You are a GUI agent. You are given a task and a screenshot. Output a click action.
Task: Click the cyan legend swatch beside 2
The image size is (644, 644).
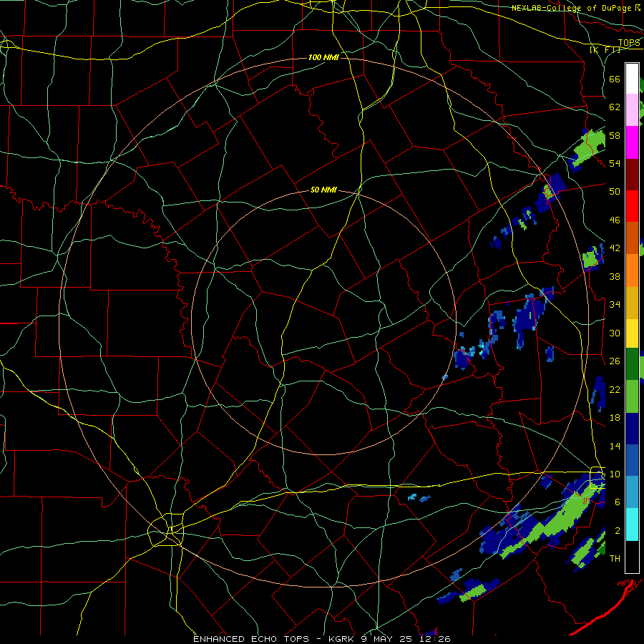tap(632, 524)
